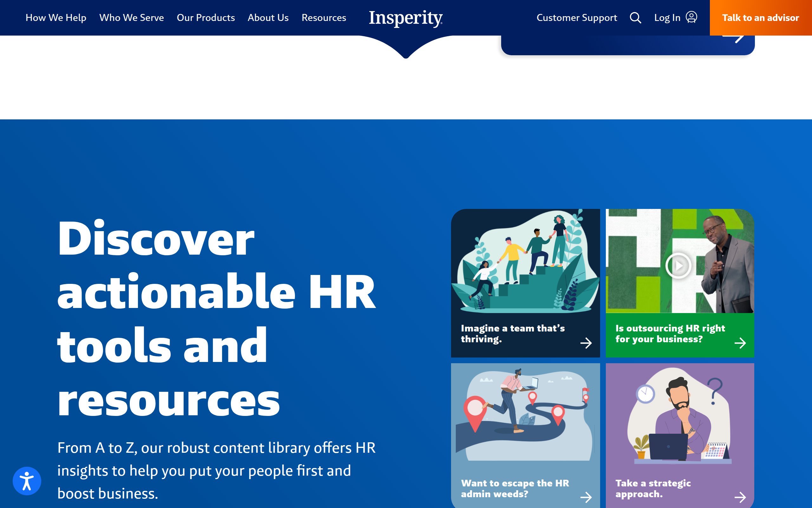Click arrow on 'Imagine a team that's thriving' card
The height and width of the screenshot is (508, 812).
click(x=586, y=343)
